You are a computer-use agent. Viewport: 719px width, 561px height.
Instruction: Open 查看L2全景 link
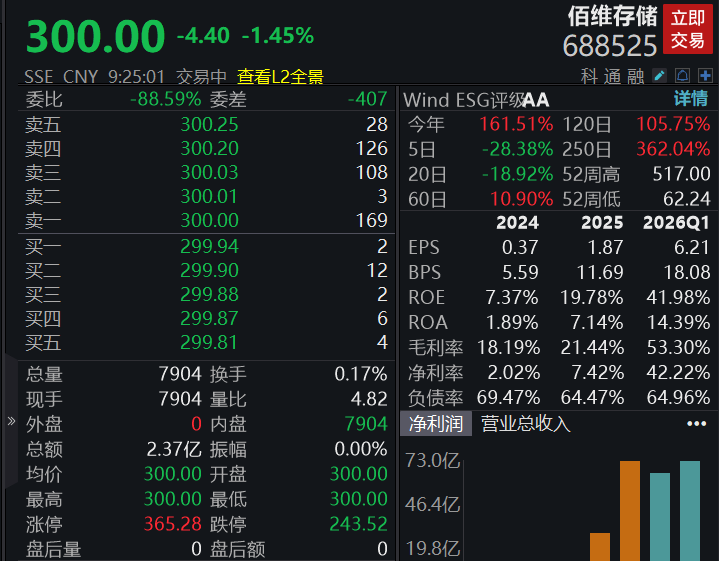[x=281, y=77]
